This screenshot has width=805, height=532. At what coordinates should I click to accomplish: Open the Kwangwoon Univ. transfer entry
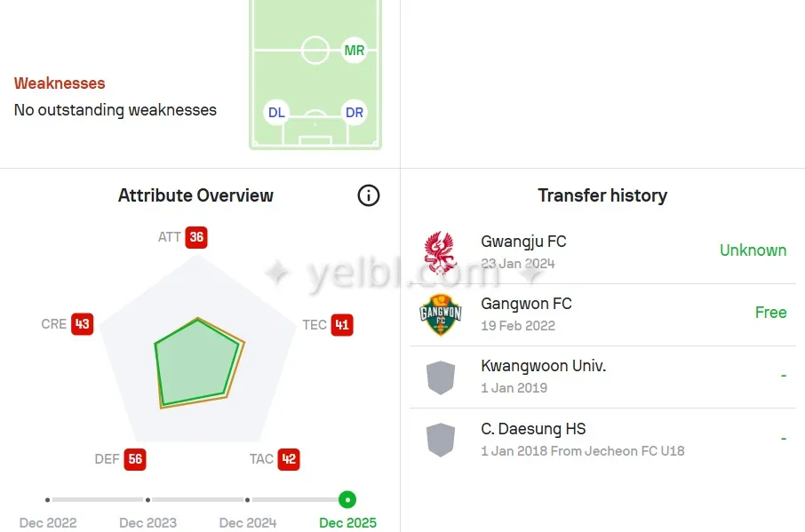tap(543, 366)
